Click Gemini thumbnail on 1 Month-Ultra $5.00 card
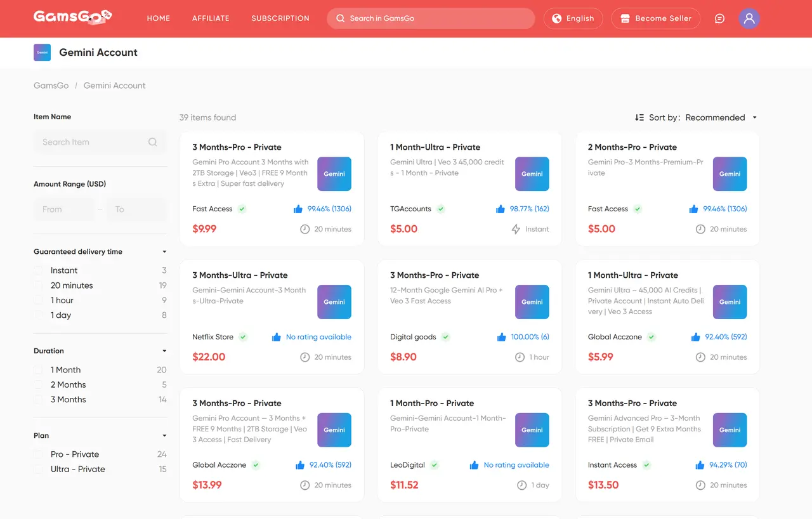The width and height of the screenshot is (812, 519). click(532, 174)
